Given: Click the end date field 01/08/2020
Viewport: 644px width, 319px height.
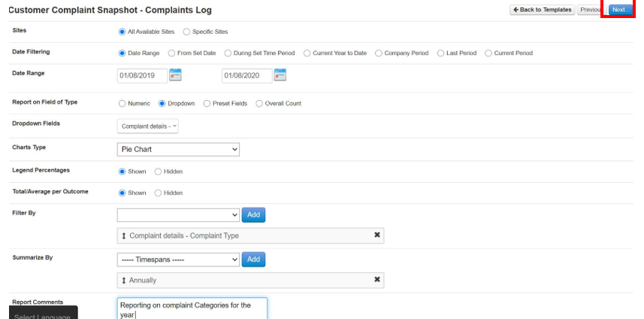Looking at the screenshot, I should (246, 76).
